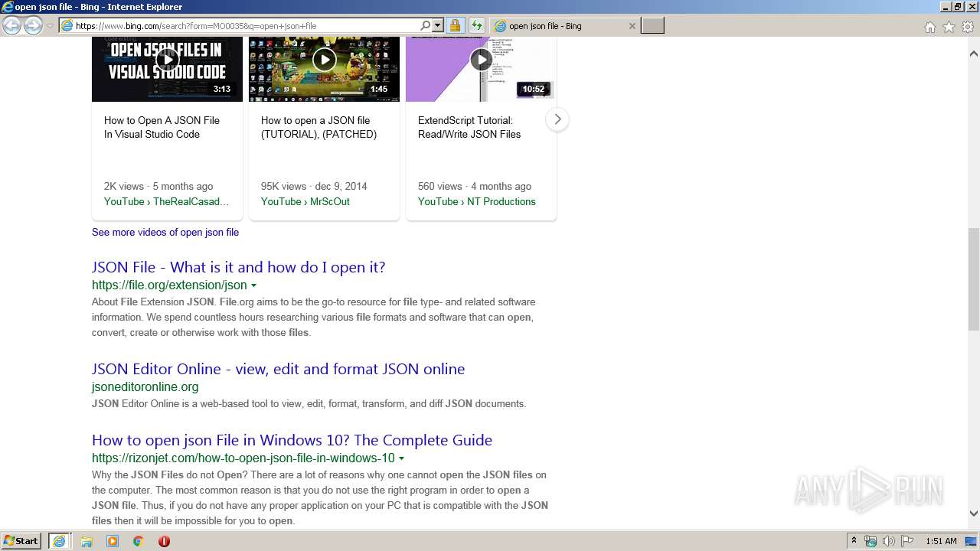Open 'How to Open A JSON File In Visual Studio Code'

[x=162, y=127]
